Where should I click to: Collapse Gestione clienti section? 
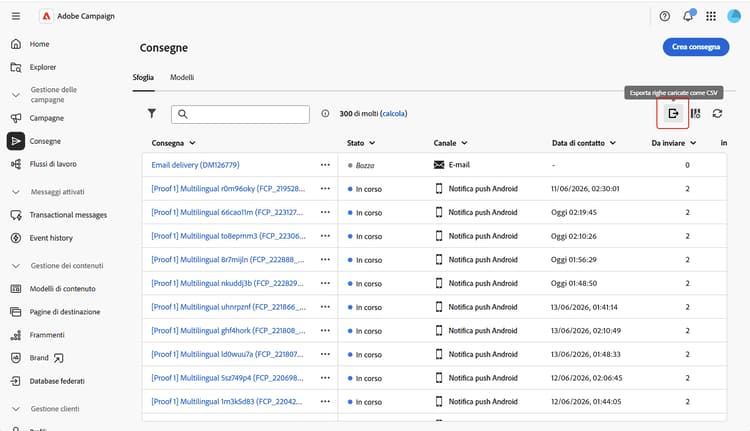point(16,409)
